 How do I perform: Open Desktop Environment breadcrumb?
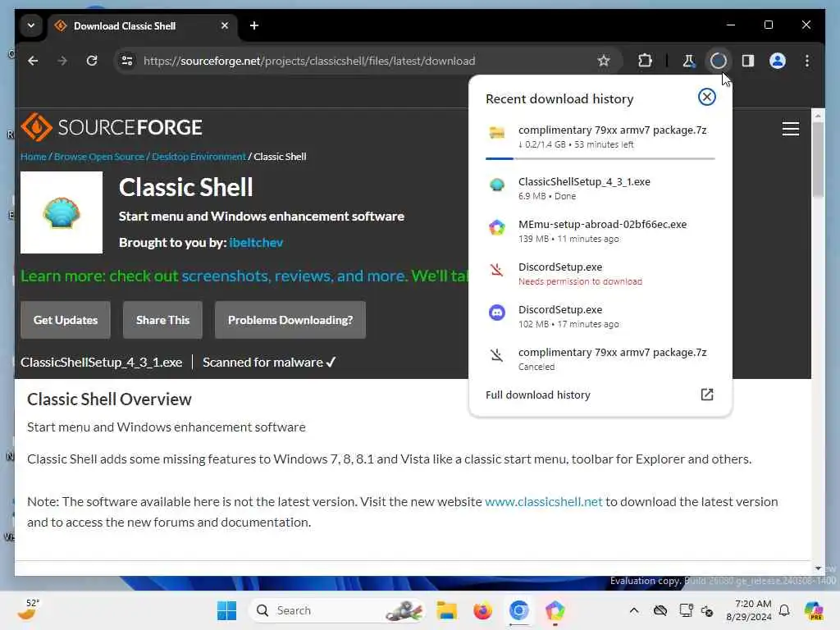point(199,157)
